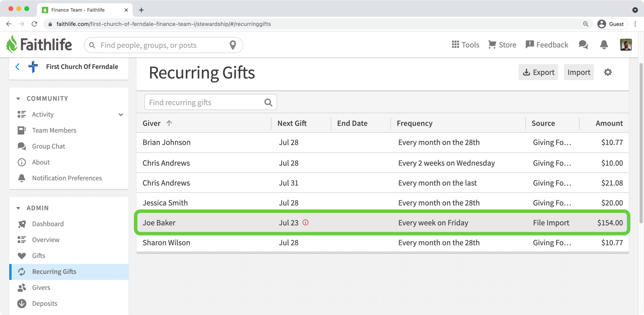Click the Export button
This screenshot has width=644, height=315.
[538, 72]
